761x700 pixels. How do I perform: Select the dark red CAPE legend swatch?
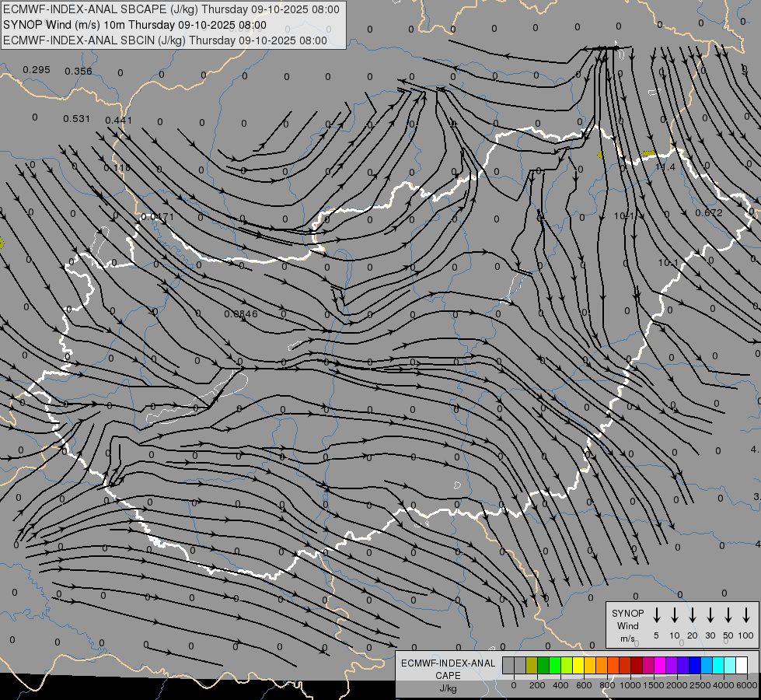coord(637,665)
